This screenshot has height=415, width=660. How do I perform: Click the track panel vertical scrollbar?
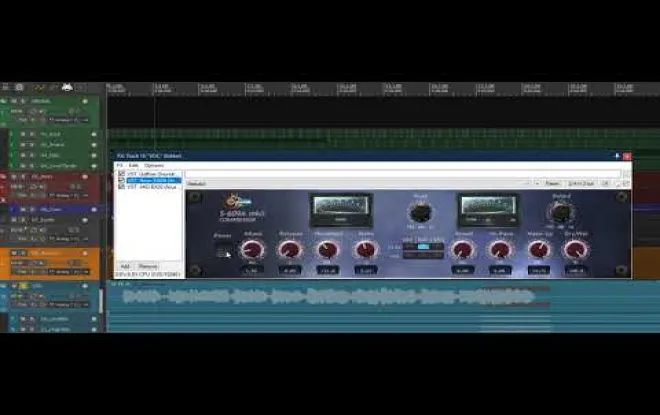click(x=101, y=301)
